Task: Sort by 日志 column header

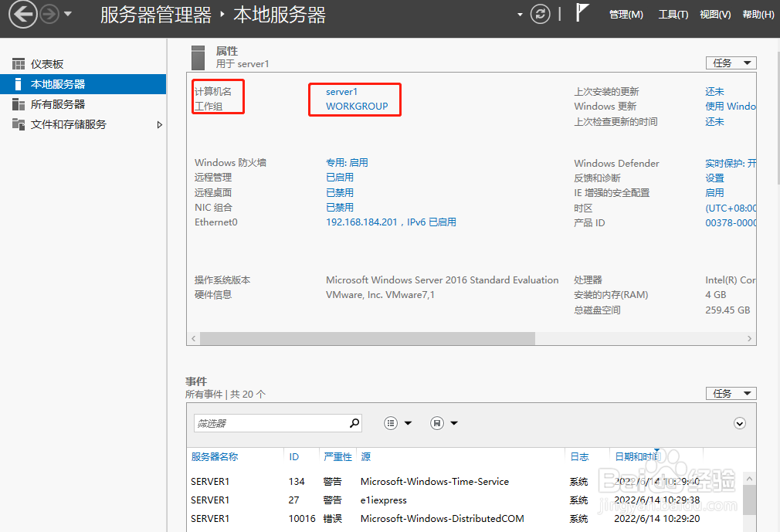Action: [579, 457]
